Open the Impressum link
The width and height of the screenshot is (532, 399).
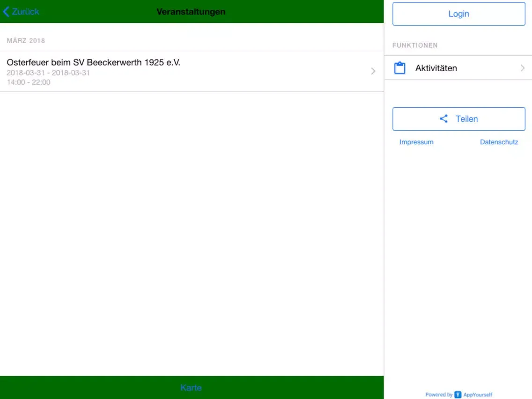pos(416,142)
